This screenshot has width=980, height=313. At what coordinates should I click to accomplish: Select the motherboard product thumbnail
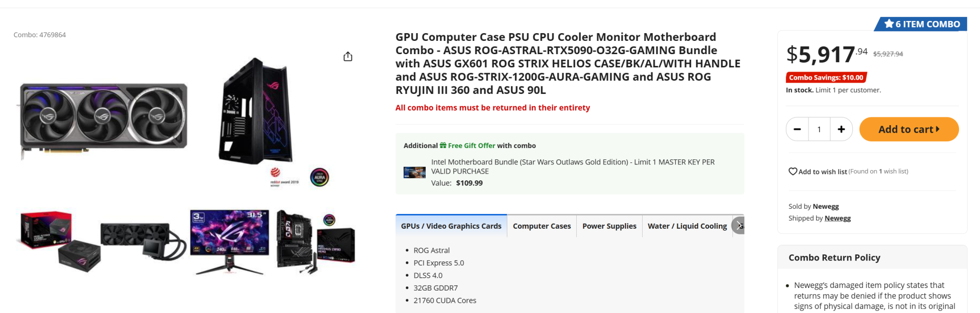click(x=315, y=240)
